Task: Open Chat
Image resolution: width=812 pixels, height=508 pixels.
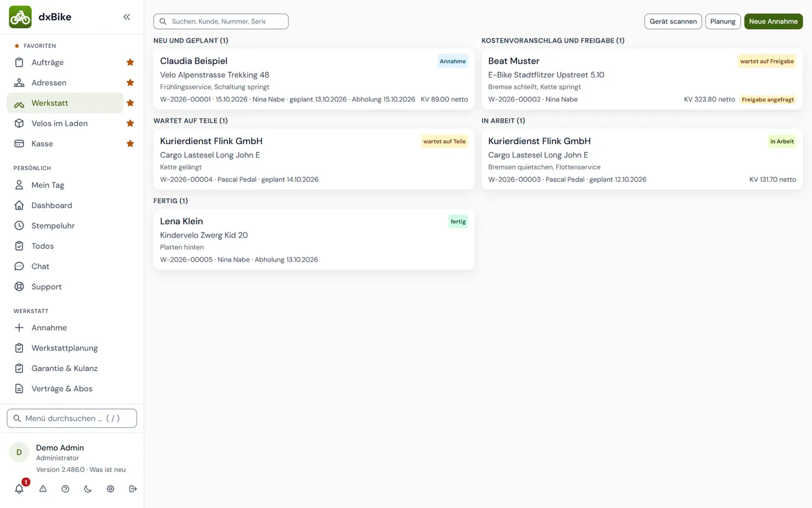Action: click(72, 266)
